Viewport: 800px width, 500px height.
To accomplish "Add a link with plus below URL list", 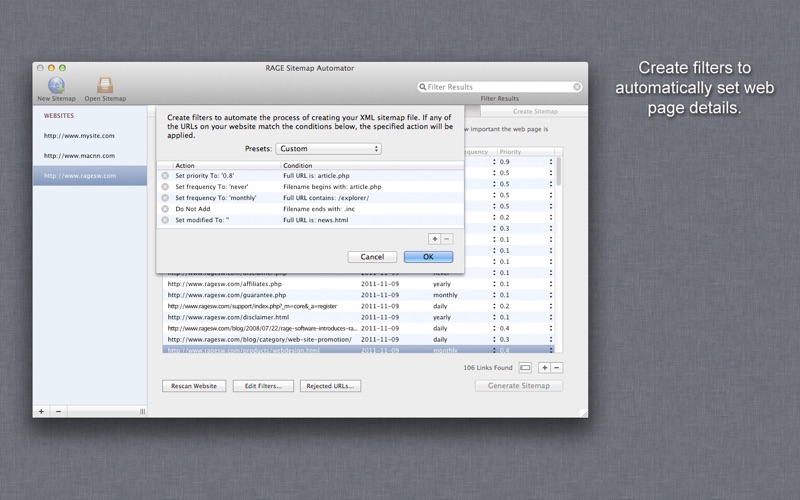I will pos(544,367).
